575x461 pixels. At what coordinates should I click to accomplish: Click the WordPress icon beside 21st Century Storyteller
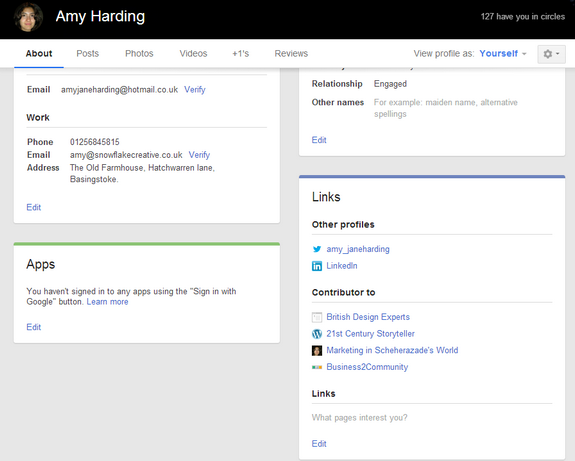click(317, 334)
